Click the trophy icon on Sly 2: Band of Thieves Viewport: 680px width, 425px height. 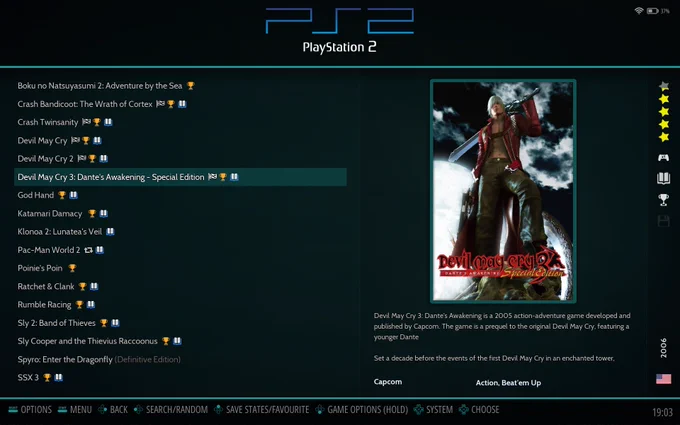tap(104, 323)
